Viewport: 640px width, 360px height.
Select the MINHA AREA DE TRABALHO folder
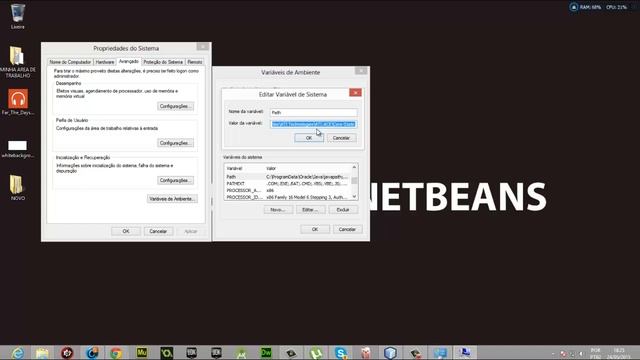18,62
